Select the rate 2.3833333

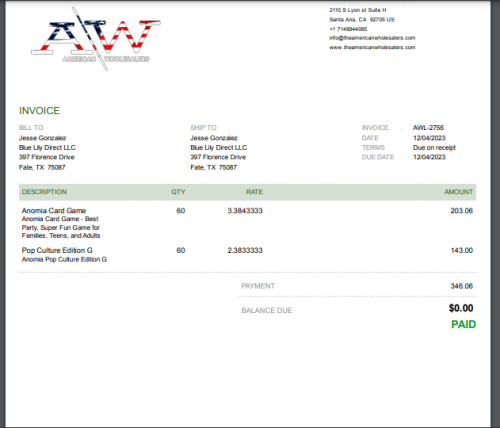[245, 250]
